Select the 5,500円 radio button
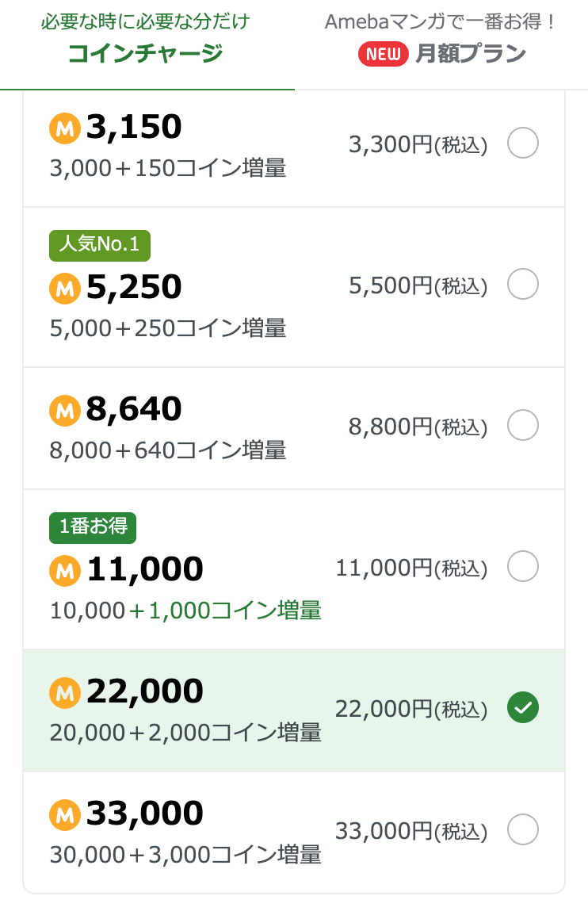This screenshot has width=588, height=915. (523, 284)
